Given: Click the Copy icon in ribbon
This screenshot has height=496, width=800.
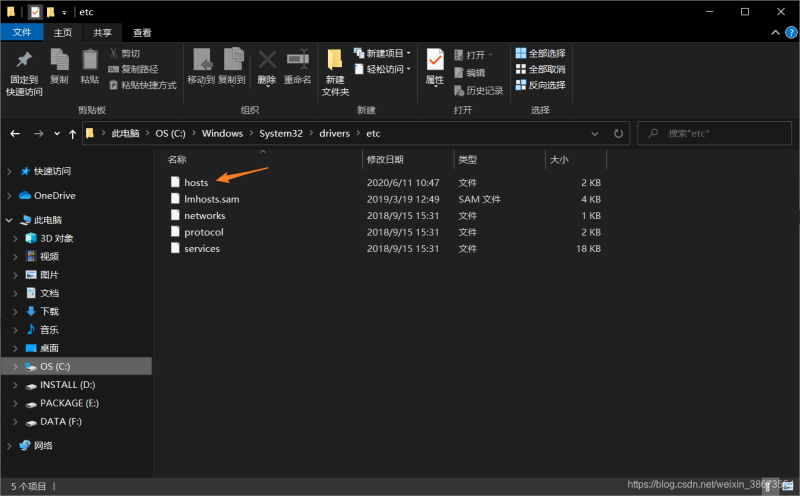Looking at the screenshot, I should [x=59, y=65].
